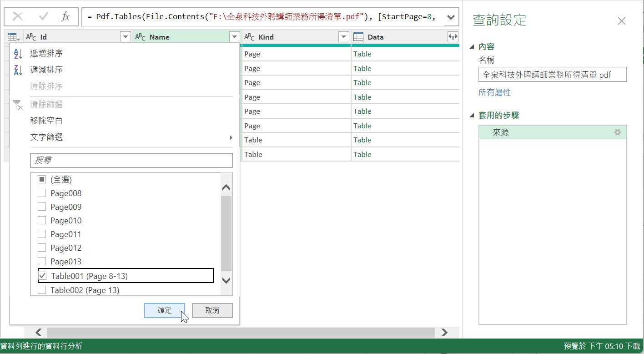Click the confirm formula checkmark icon
The image size is (644, 354).
tap(44, 17)
